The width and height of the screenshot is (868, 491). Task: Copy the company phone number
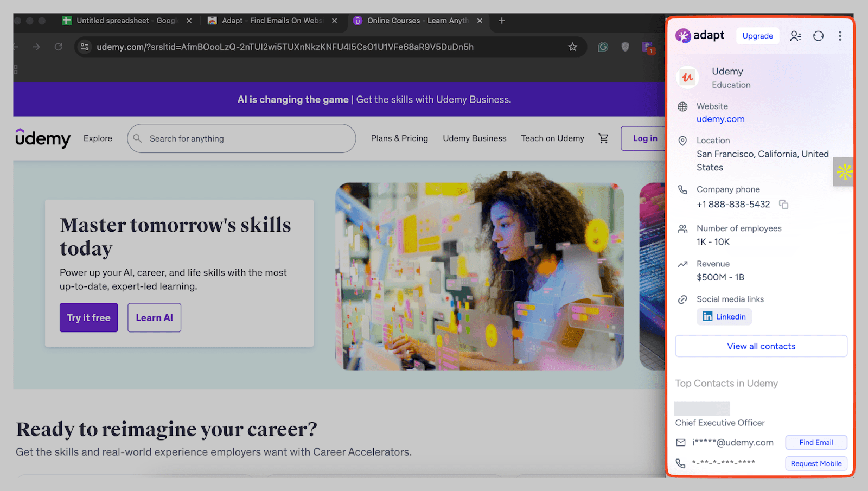pos(783,205)
